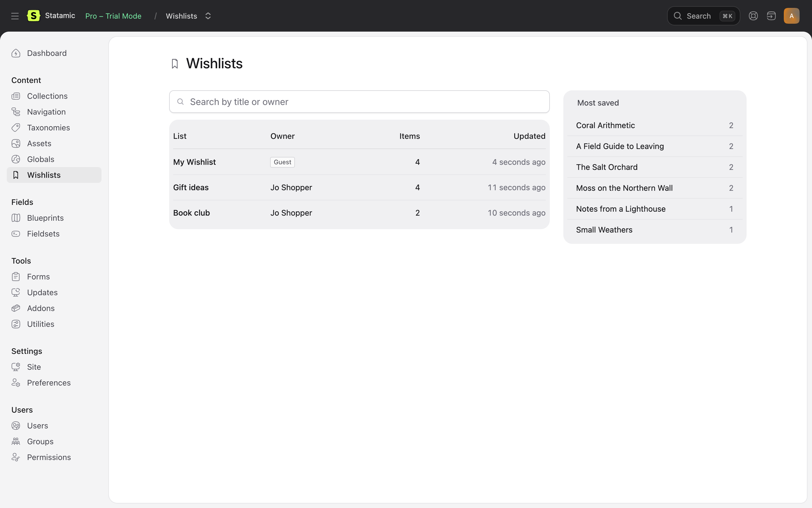Image resolution: width=812 pixels, height=508 pixels.
Task: Open the Dashboard menu item
Action: click(54, 53)
